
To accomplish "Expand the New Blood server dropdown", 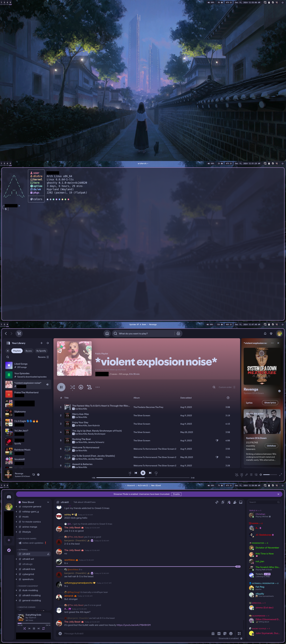I will [x=48, y=502].
